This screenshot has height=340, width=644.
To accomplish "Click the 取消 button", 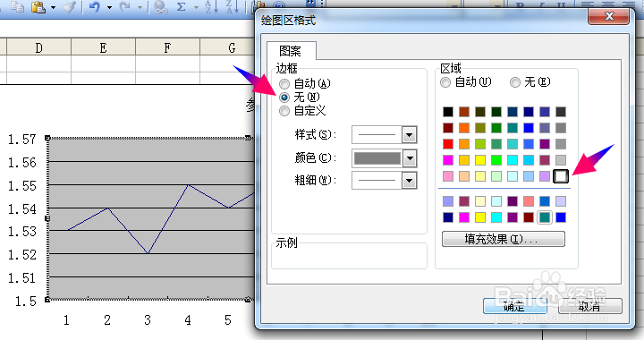I will click(x=589, y=306).
